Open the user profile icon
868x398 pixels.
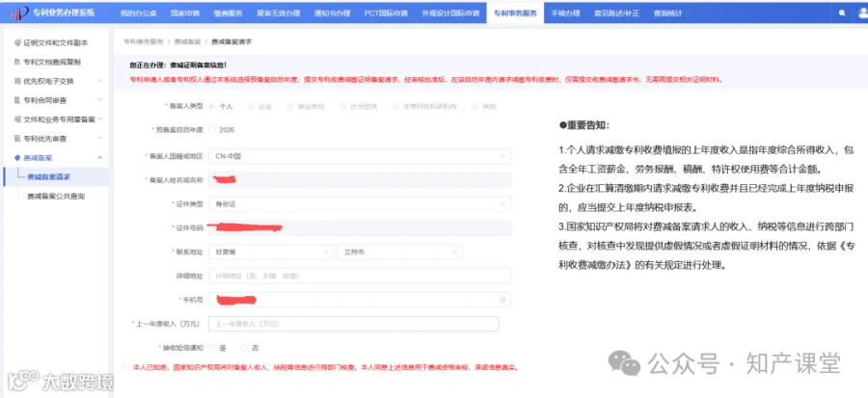pyautogui.click(x=863, y=13)
